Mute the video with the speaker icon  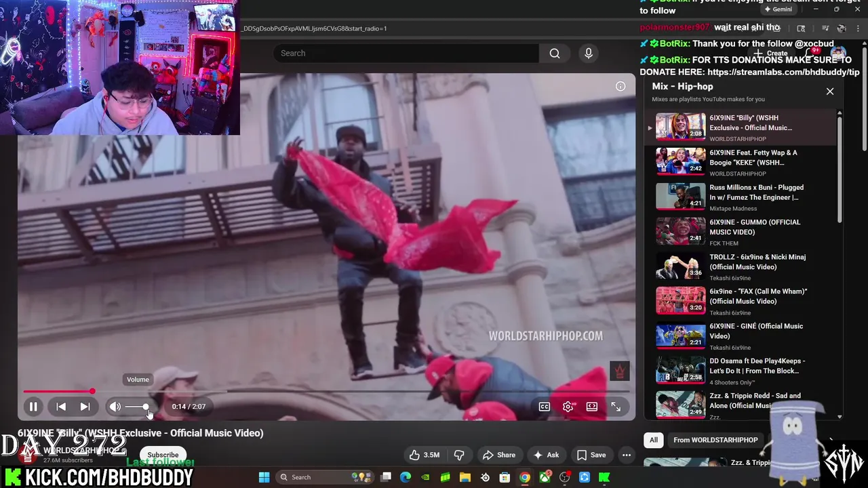115,407
